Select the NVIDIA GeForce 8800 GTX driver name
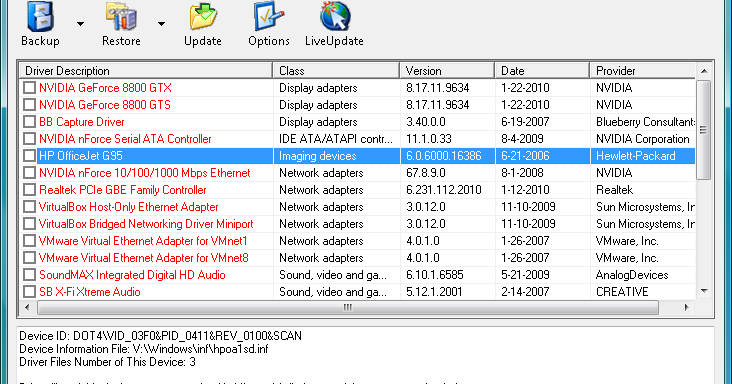This screenshot has height=384, width=732. click(x=105, y=88)
